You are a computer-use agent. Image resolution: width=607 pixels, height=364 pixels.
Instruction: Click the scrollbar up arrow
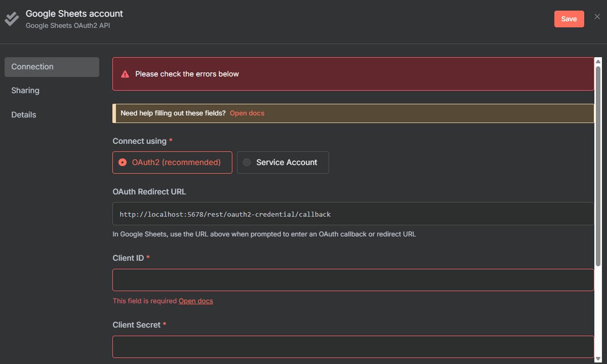[598, 61]
